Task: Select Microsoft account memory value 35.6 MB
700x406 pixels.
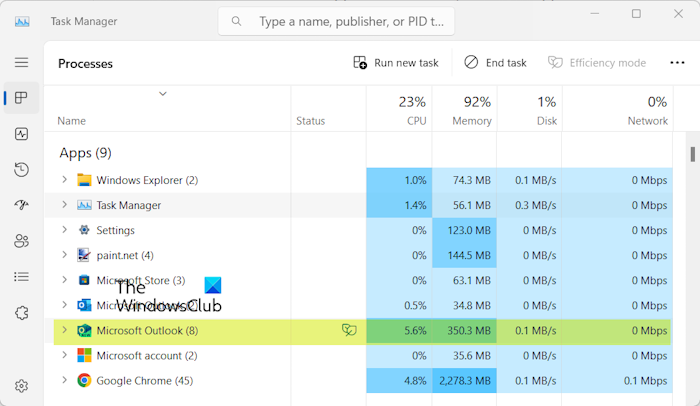Action: (x=472, y=356)
